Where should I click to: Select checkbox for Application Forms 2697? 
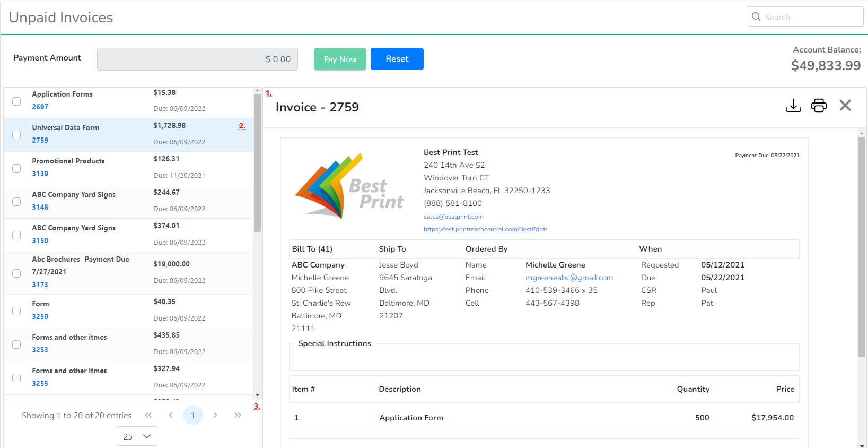(16, 101)
